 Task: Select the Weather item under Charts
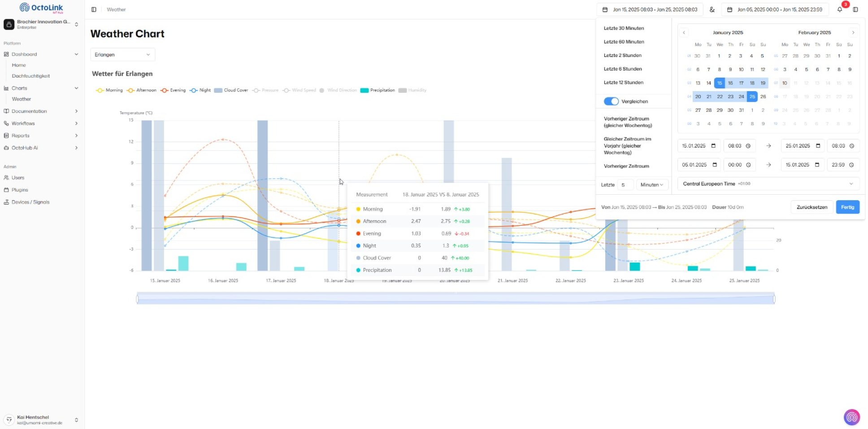click(22, 99)
